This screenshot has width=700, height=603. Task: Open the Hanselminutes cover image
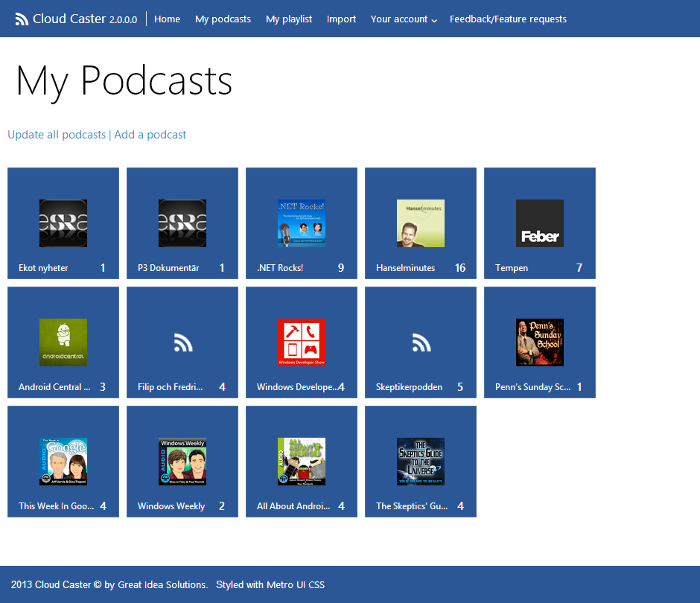[421, 223]
